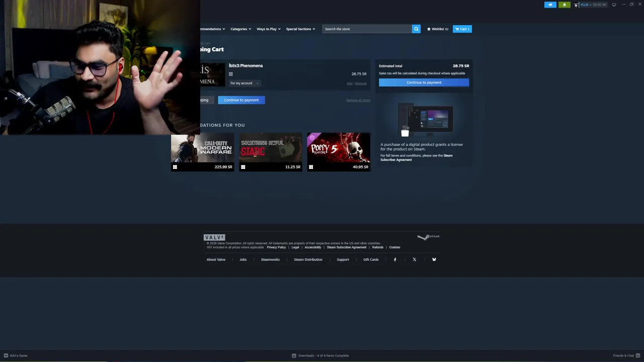Open Accessibility footer link
Viewport: 644px width, 362px height.
pyautogui.click(x=312, y=247)
